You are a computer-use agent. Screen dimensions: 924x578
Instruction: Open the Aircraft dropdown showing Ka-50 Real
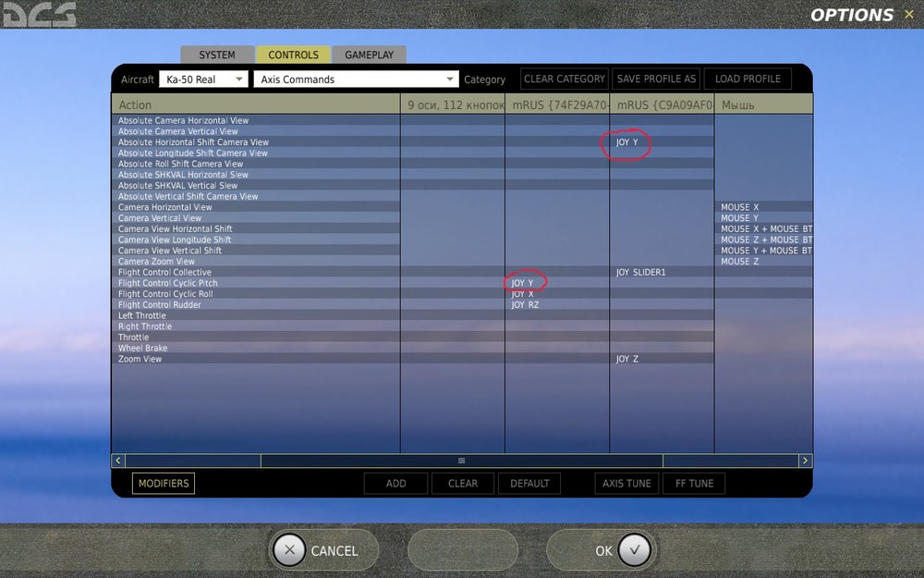(x=203, y=79)
